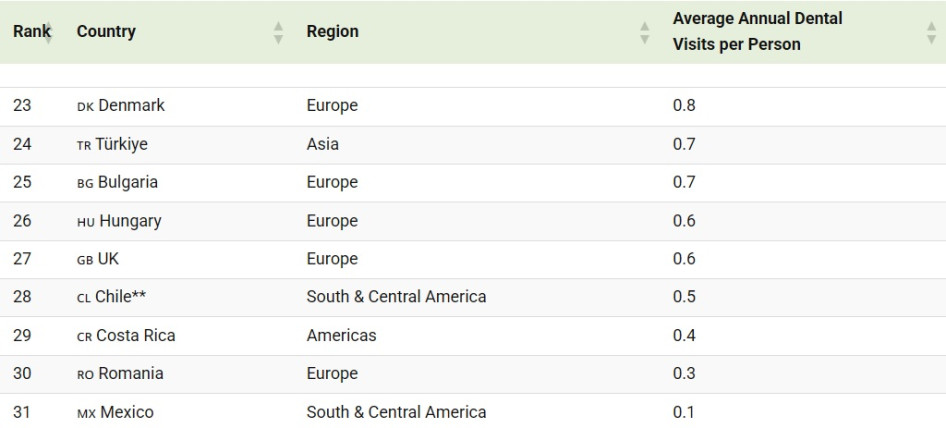This screenshot has height=428, width=946.
Task: Click the sort arrows beside Rank header
Action: point(48,32)
